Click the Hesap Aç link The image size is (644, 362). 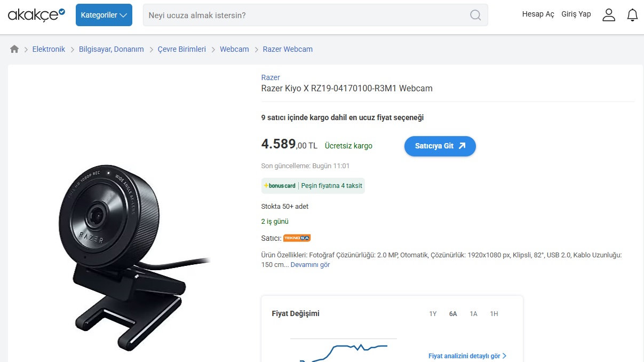coord(538,14)
